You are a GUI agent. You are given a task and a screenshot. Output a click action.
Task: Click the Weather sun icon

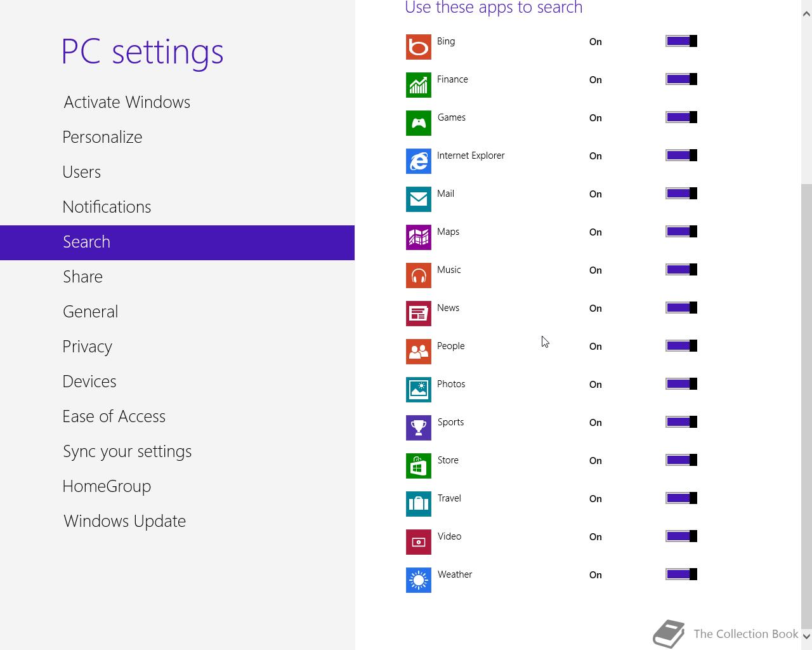[x=419, y=580]
